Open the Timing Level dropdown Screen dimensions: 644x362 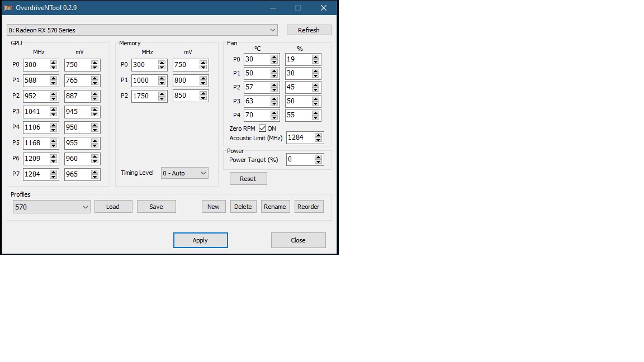coord(184,173)
